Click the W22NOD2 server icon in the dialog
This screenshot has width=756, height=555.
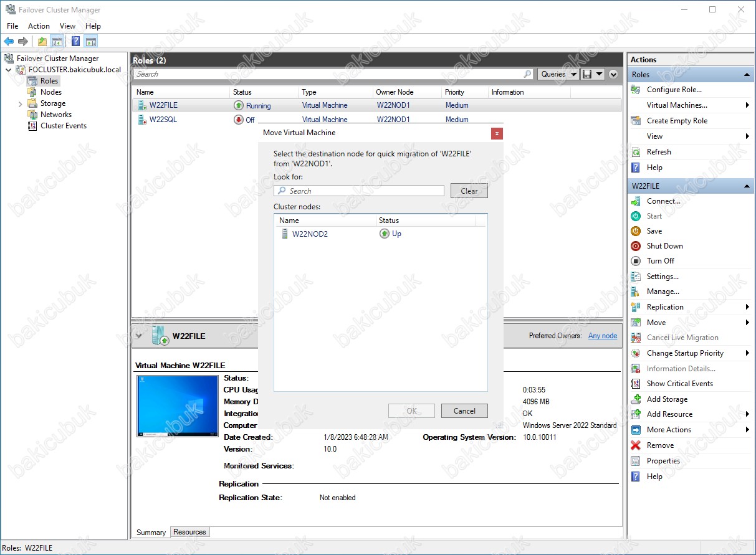[x=284, y=234]
